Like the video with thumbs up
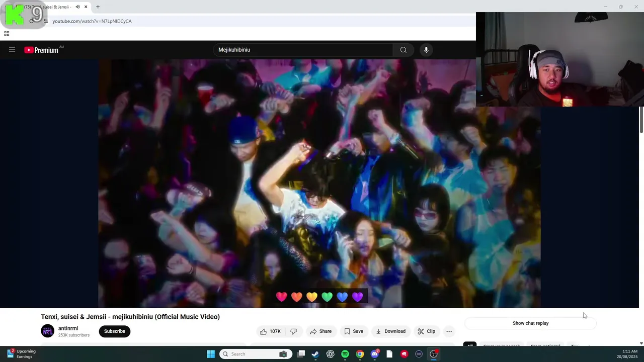The height and width of the screenshot is (362, 644). 270,331
